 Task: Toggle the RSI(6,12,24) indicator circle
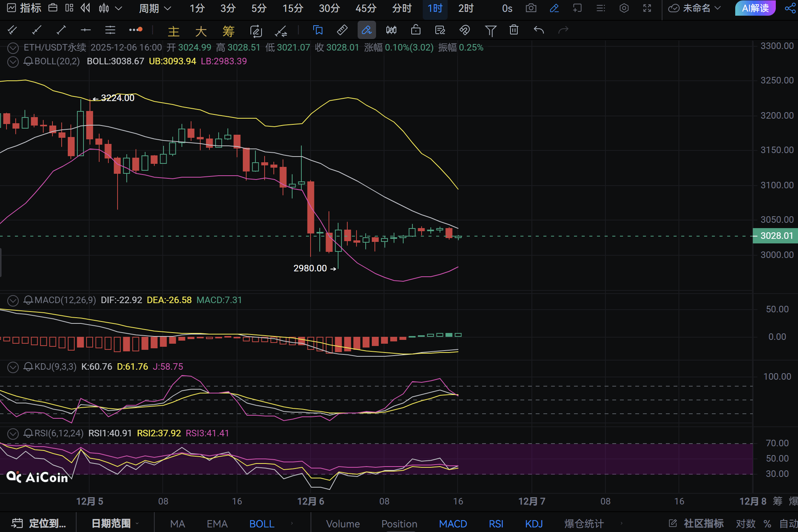click(x=13, y=434)
